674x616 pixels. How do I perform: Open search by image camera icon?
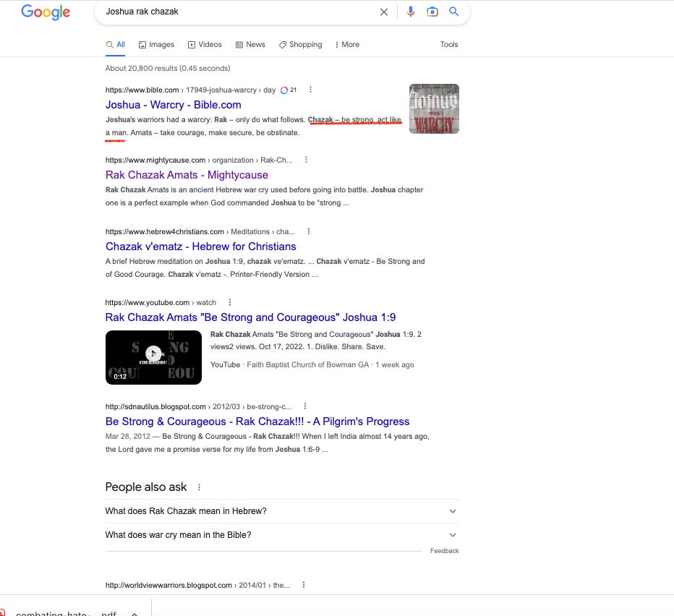(432, 12)
